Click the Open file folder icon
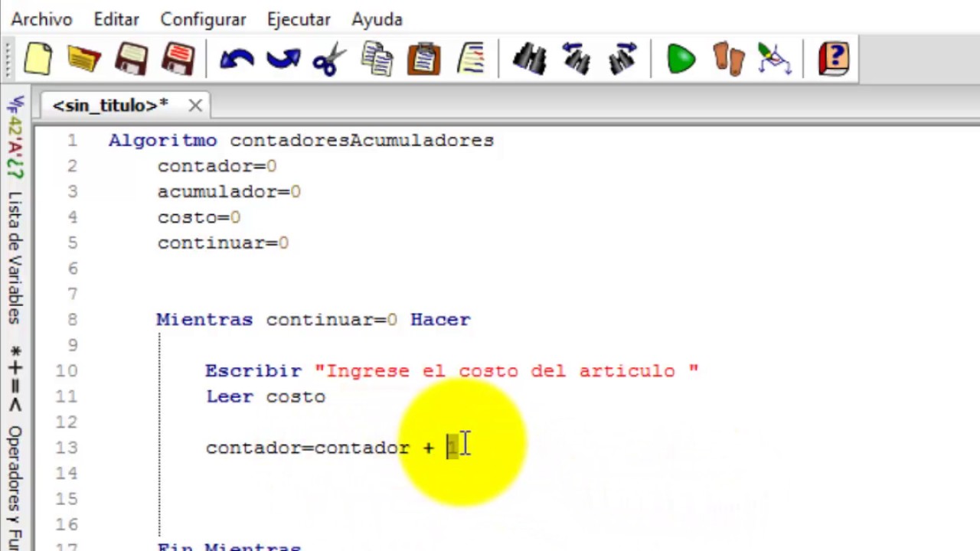 pyautogui.click(x=84, y=59)
